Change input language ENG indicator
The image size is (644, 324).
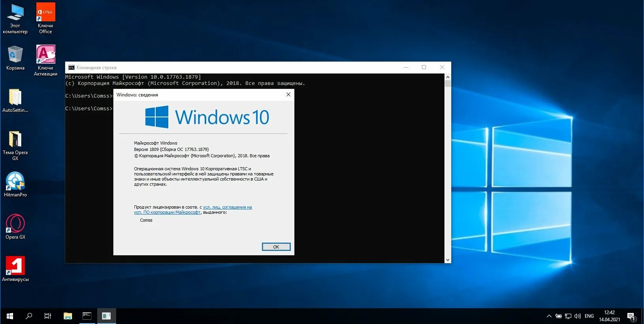point(589,316)
